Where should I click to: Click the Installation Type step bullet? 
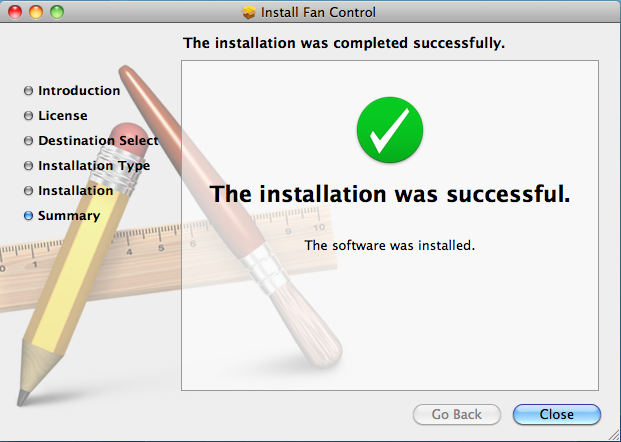(x=28, y=166)
